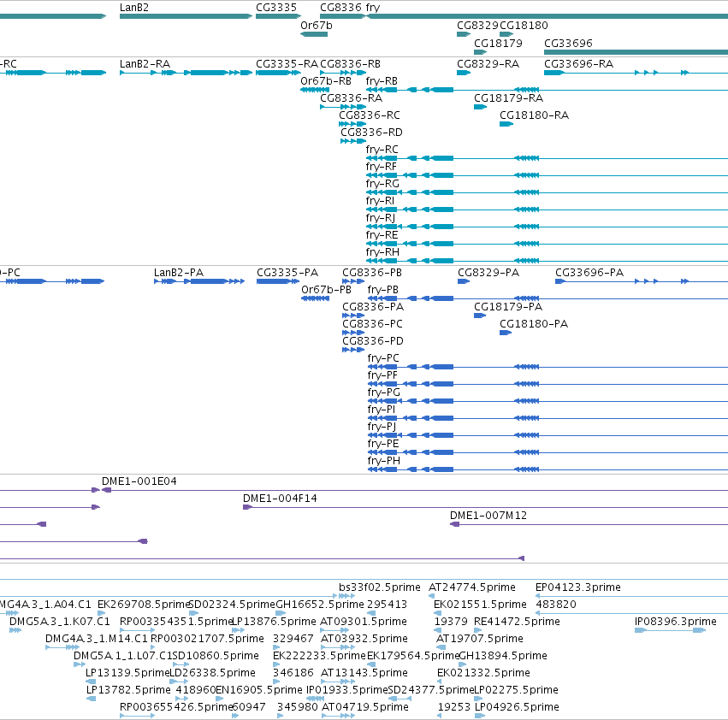Image resolution: width=728 pixels, height=720 pixels.
Task: Click the EP04123.3prime EST label
Action: pyautogui.click(x=578, y=587)
